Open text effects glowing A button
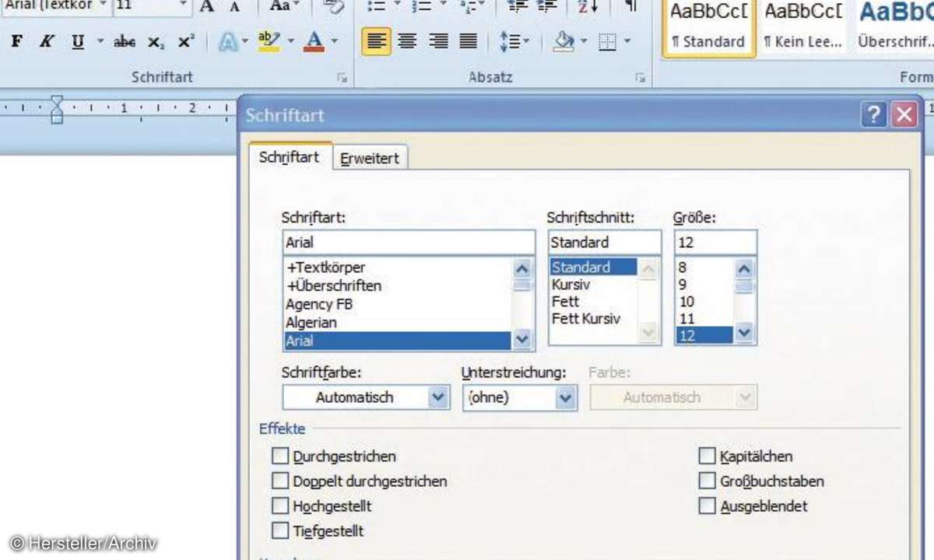 tap(227, 41)
